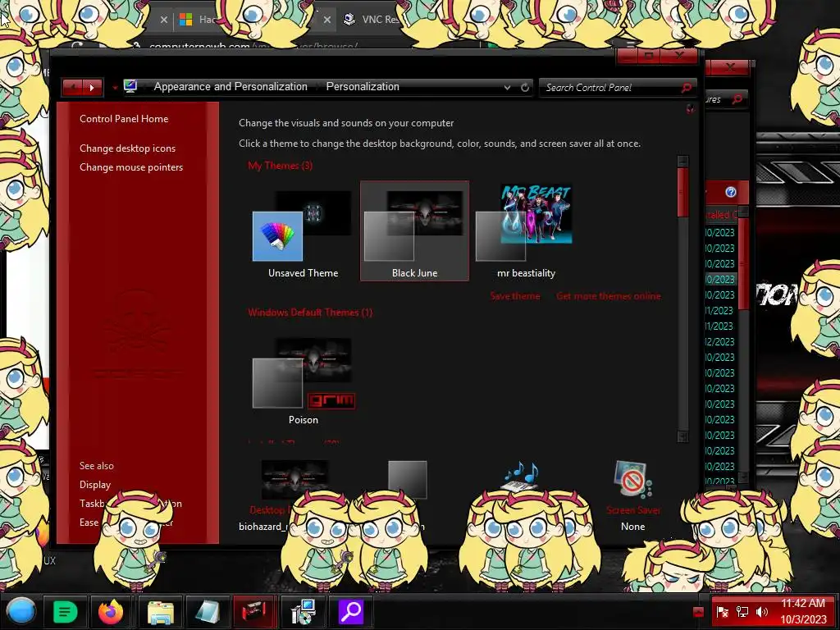Click the magnifier icon in Search Control Panel

(x=687, y=87)
